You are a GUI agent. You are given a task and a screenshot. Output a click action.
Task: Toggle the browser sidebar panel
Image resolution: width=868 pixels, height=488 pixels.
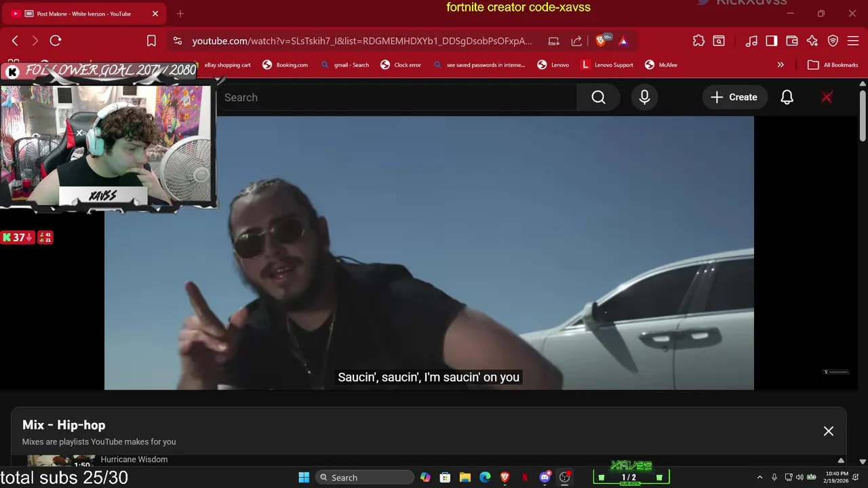click(772, 41)
